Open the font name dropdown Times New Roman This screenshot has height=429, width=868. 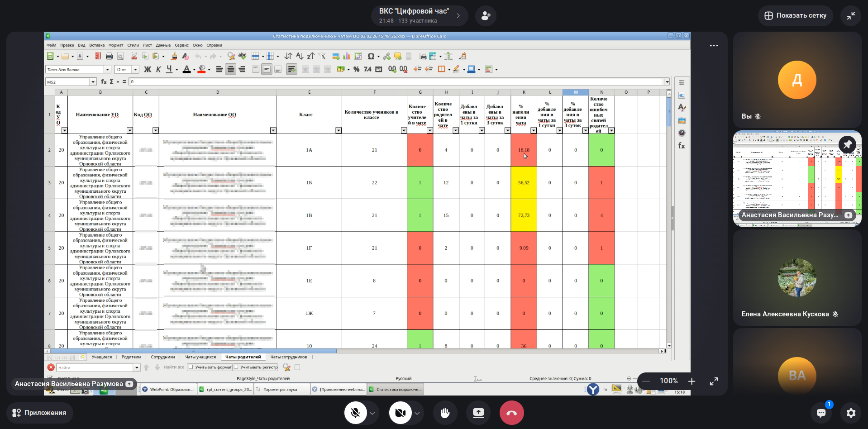(108, 69)
